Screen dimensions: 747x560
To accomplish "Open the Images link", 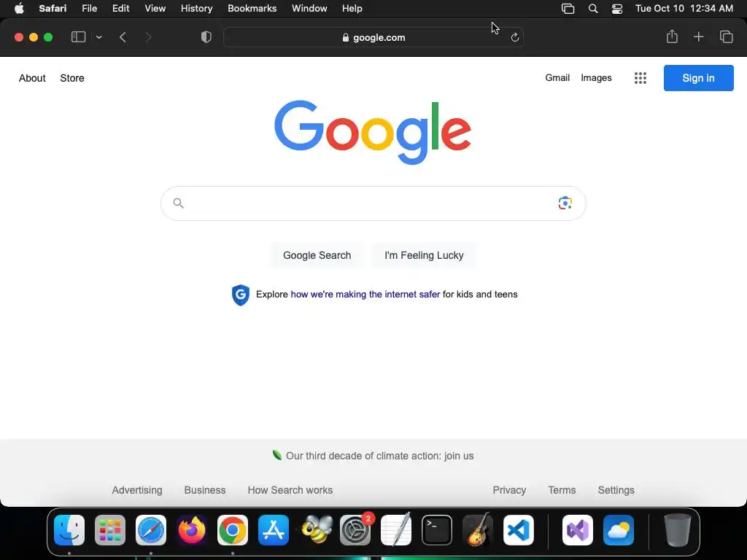I will (x=596, y=77).
